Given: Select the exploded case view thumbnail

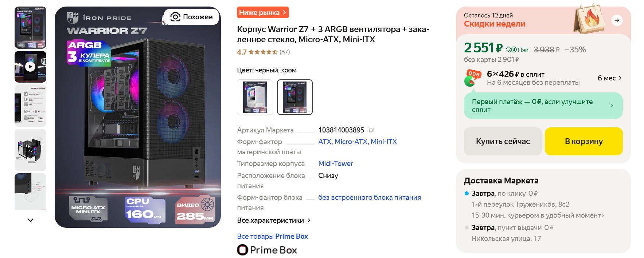Looking at the screenshot, I should [30, 150].
